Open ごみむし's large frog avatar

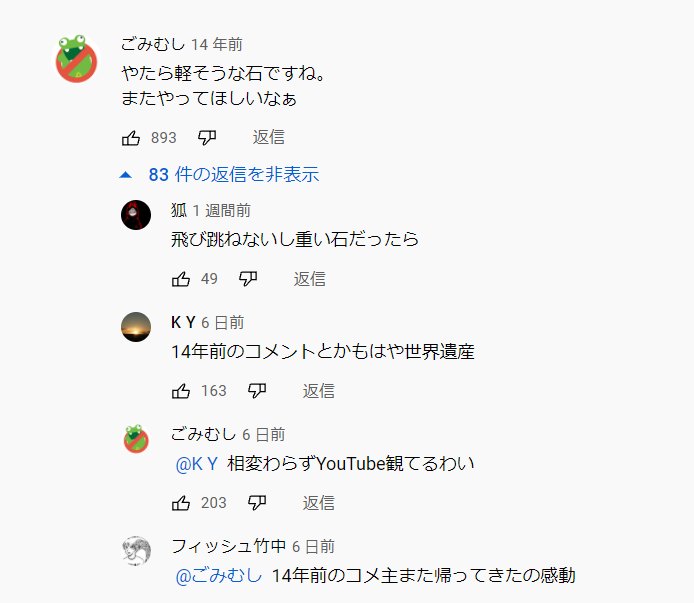pyautogui.click(x=76, y=60)
